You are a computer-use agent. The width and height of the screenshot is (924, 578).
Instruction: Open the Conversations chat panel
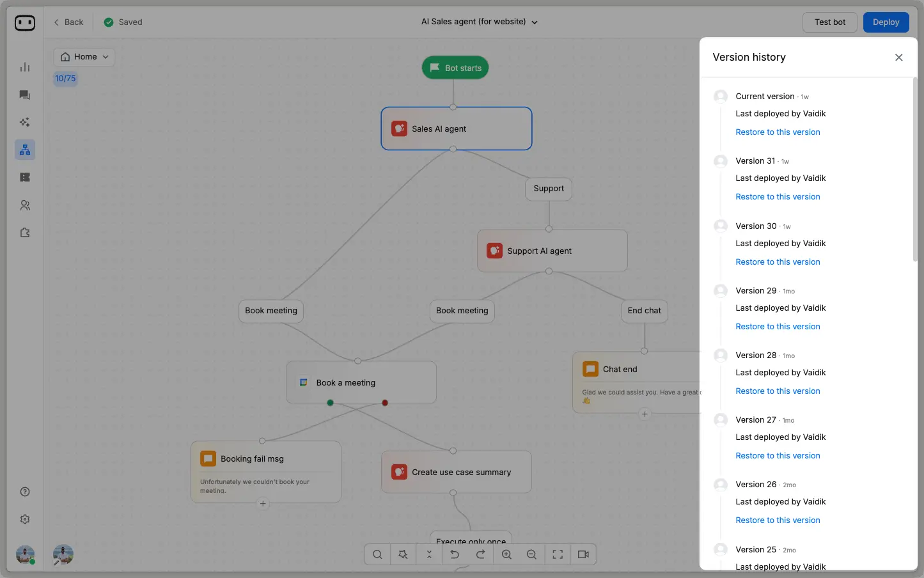(24, 95)
